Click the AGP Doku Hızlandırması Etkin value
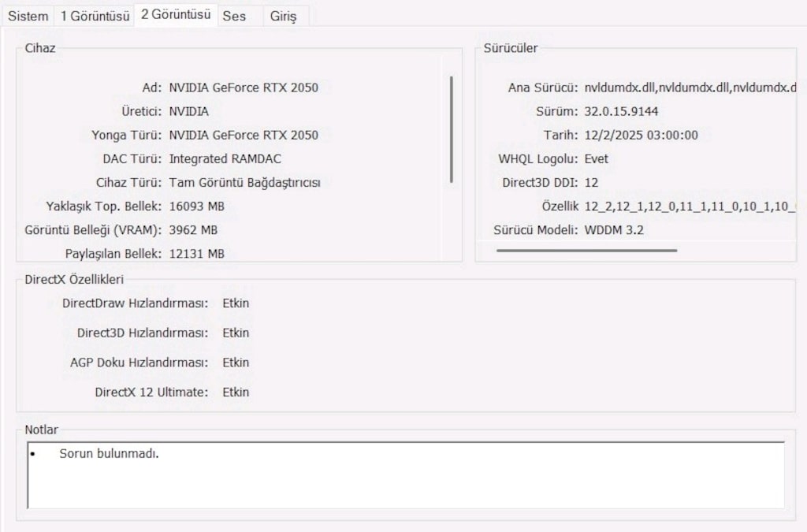 236,363
